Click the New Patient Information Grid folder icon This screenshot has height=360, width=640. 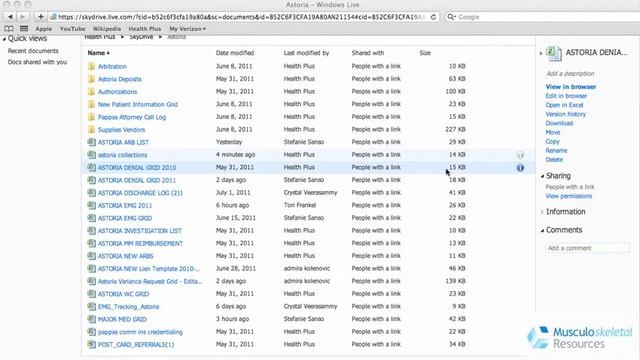coord(91,104)
